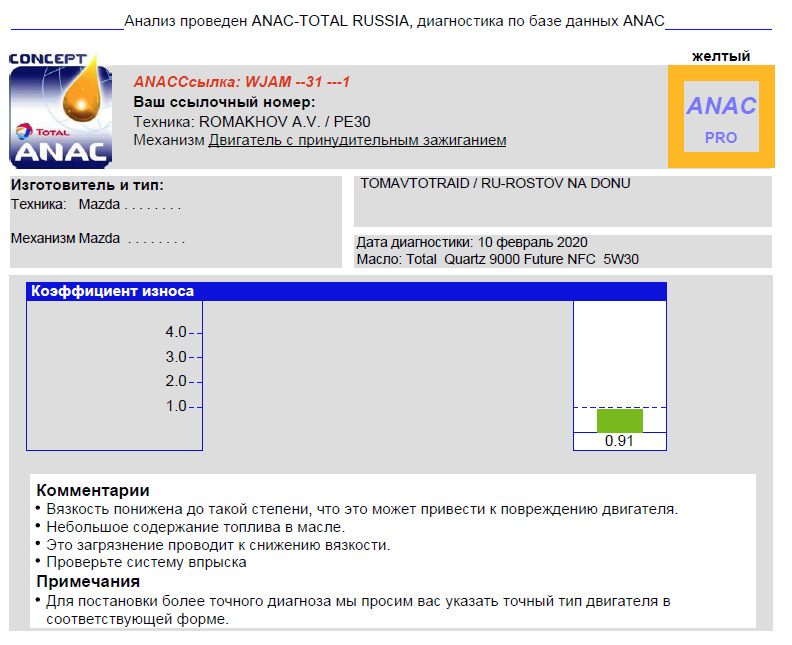Click the Коэффициент износа header bar
Screen dimensions: 792x645
coord(346,291)
